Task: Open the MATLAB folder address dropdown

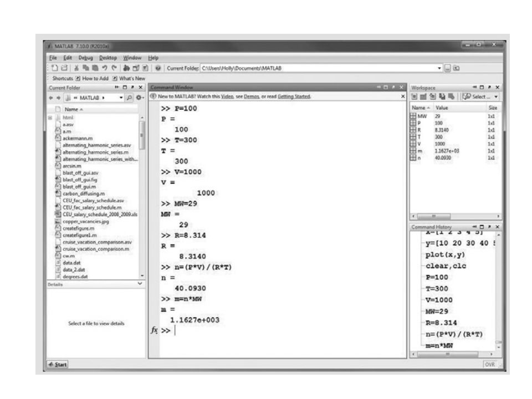Action: click(x=121, y=98)
